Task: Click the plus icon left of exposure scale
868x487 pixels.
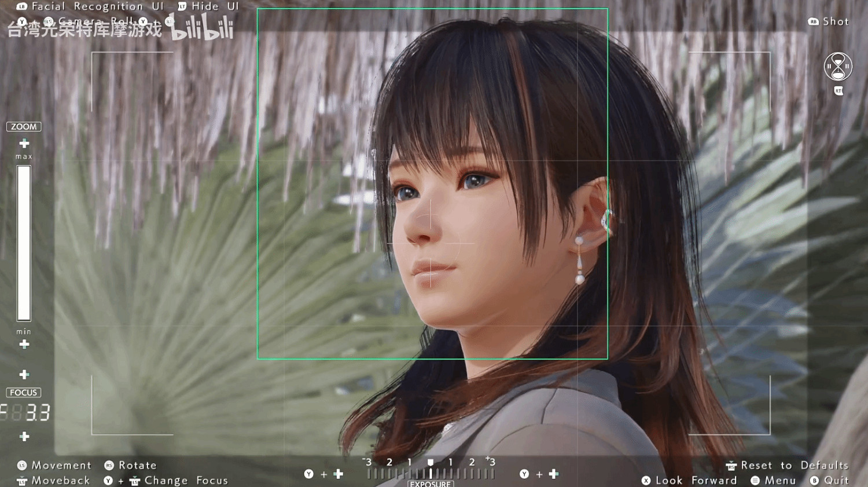Action: (339, 474)
